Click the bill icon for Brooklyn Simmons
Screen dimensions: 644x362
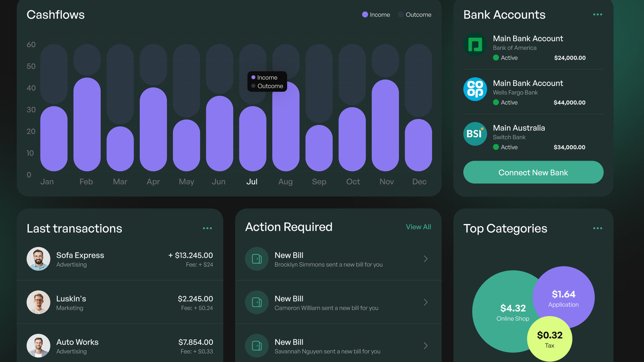(257, 259)
